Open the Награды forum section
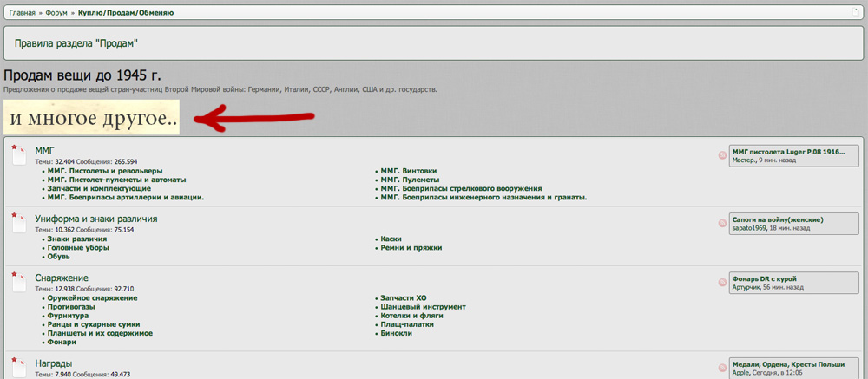Image resolution: width=868 pixels, height=379 pixels. [53, 364]
